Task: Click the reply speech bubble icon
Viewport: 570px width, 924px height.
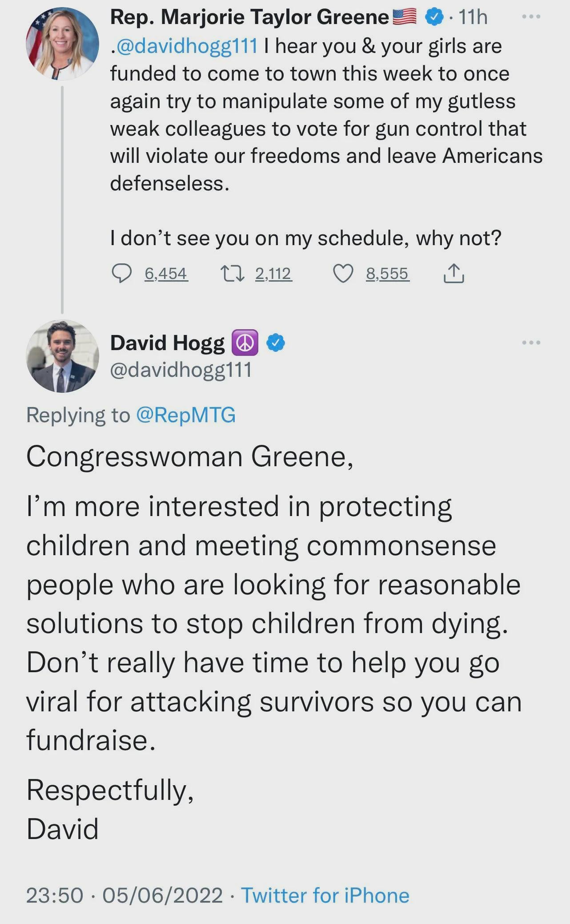Action: [x=121, y=273]
